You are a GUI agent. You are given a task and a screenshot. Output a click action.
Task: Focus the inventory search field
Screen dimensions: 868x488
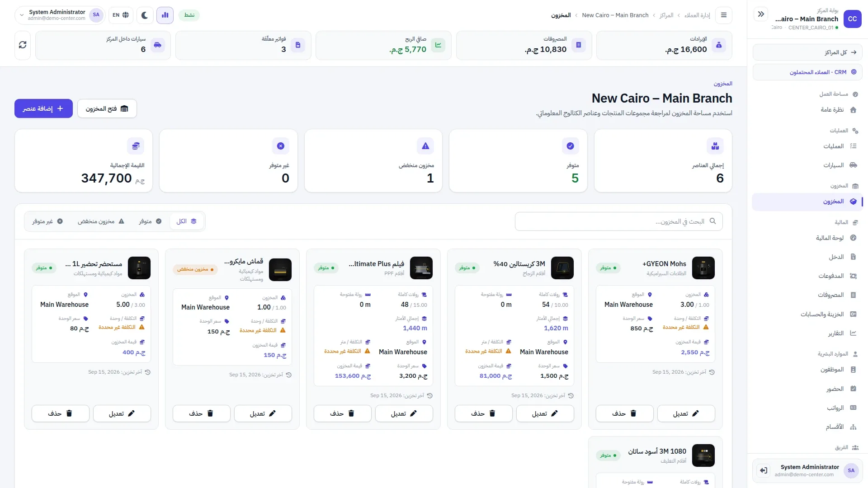pos(618,221)
